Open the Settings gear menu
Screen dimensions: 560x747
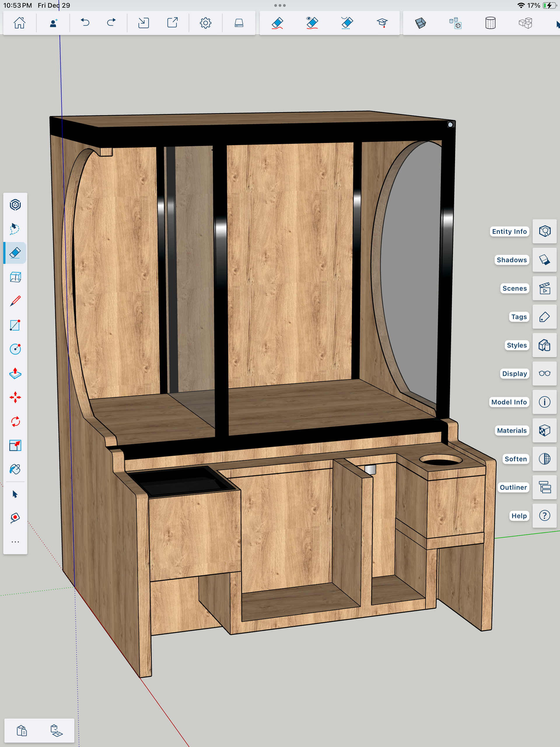coord(205,23)
